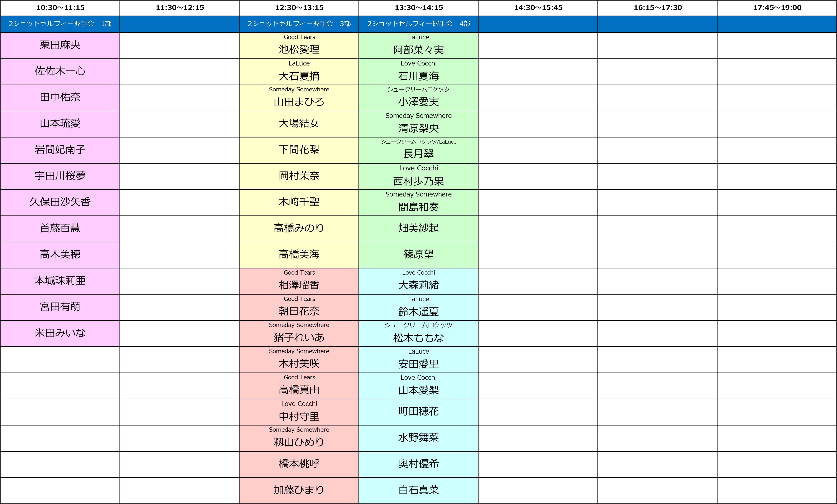The image size is (837, 504).
Task: Click the 久保田沙矢香 cell
Action: coord(60,202)
